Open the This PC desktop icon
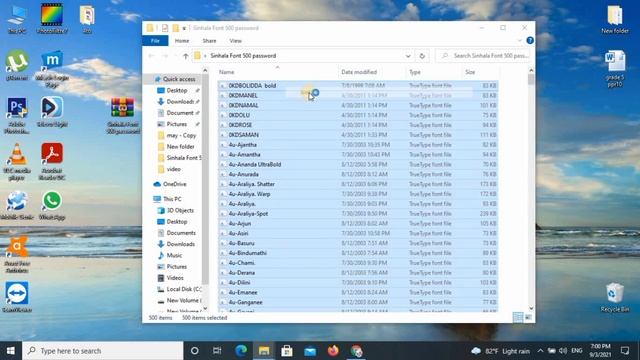640x360 pixels. [x=17, y=18]
